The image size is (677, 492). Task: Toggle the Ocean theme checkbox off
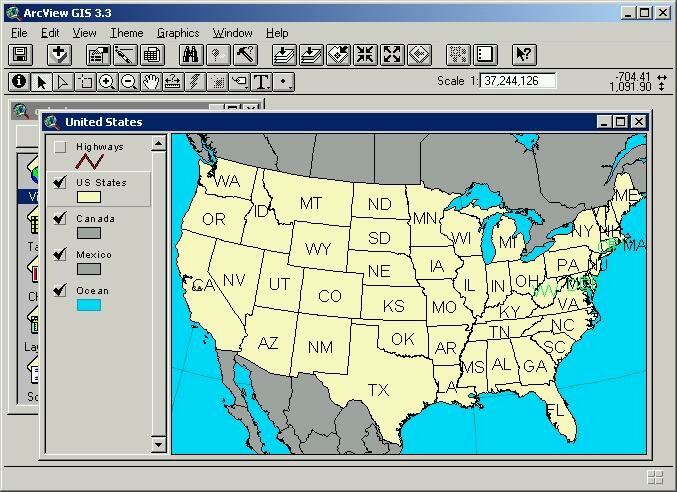(60, 290)
